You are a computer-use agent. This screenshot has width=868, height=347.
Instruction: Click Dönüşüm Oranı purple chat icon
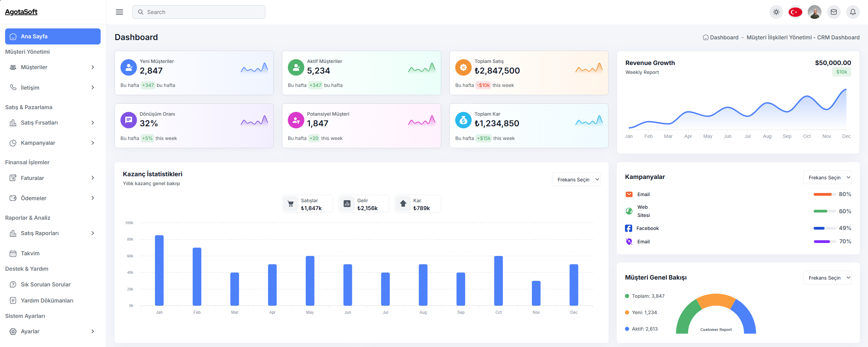pos(129,120)
